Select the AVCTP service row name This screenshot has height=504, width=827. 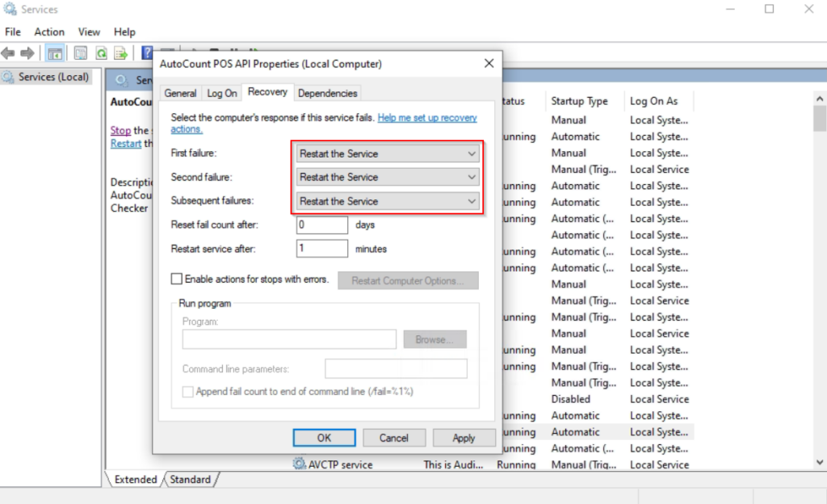[340, 464]
